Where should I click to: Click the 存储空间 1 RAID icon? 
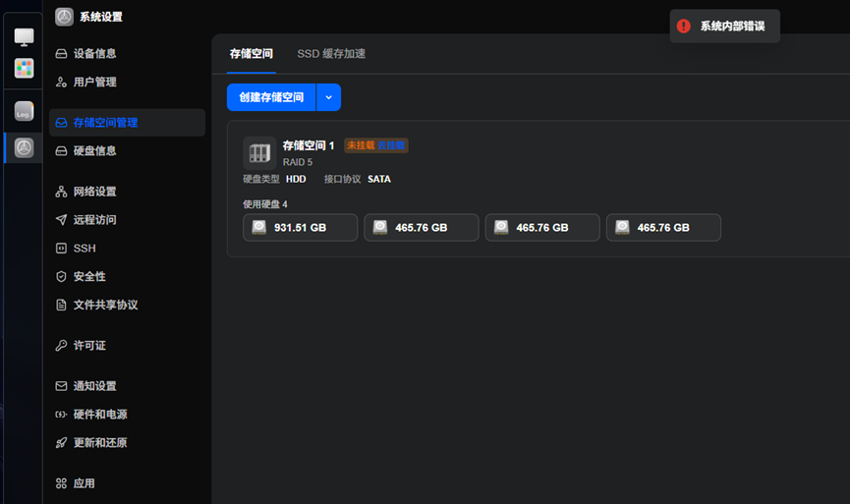click(x=259, y=153)
